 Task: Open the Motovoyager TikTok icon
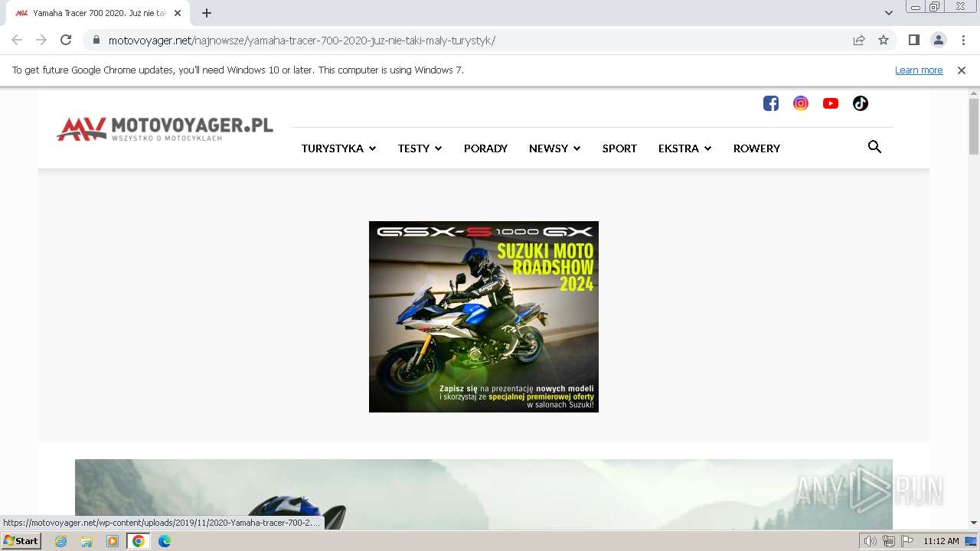861,103
